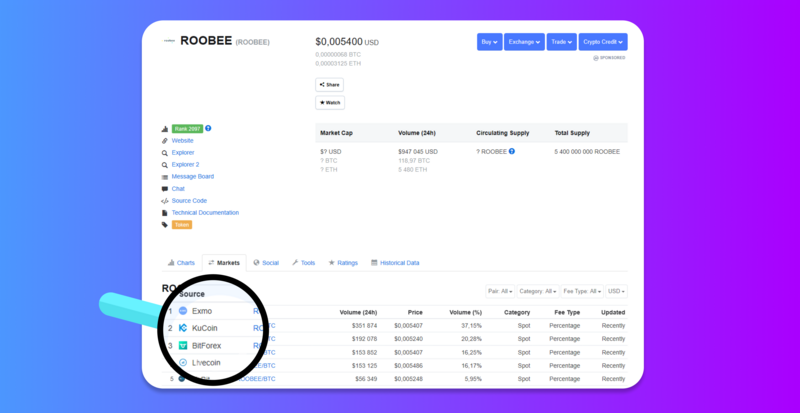Click the Token tag badge
Viewport: 800px width, 413px height.
pyautogui.click(x=182, y=225)
